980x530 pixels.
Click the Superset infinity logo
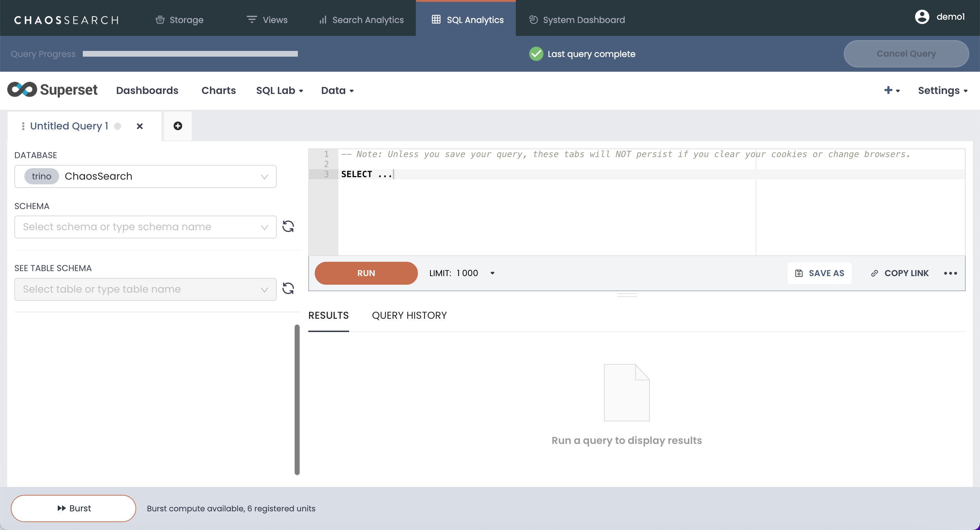click(x=22, y=90)
